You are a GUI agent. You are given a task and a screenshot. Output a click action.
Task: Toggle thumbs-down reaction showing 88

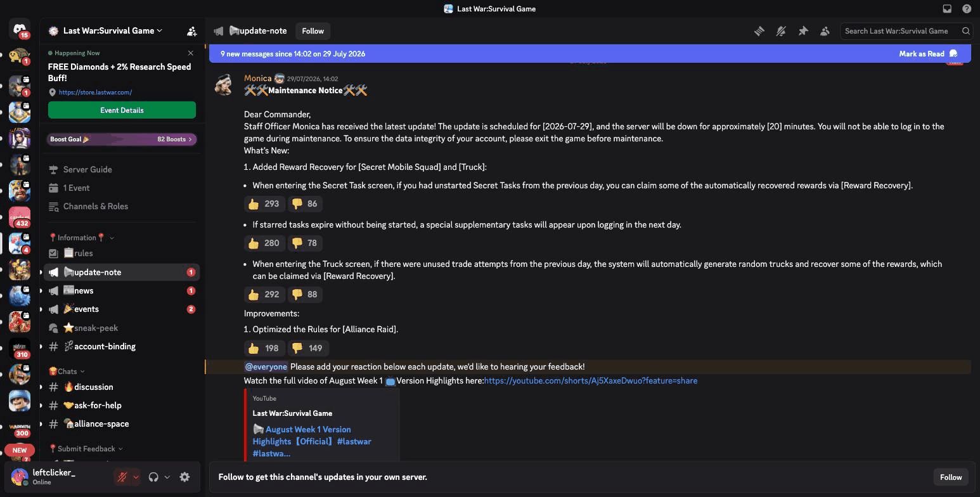click(304, 295)
